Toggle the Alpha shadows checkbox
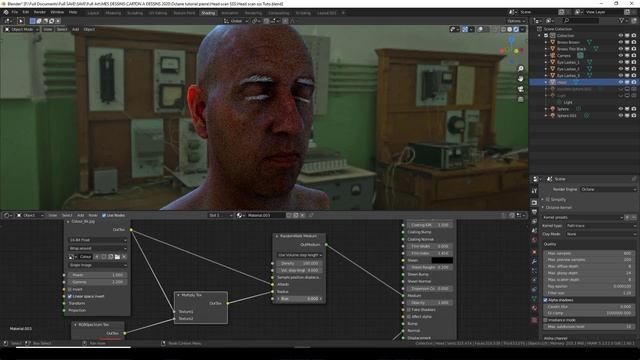Image resolution: width=640 pixels, height=360 pixels. [546, 300]
